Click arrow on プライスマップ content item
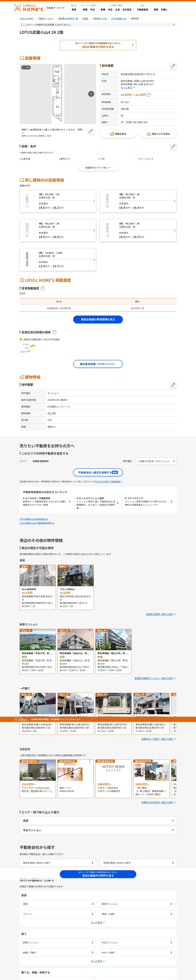196x980 pixels. 171,501
